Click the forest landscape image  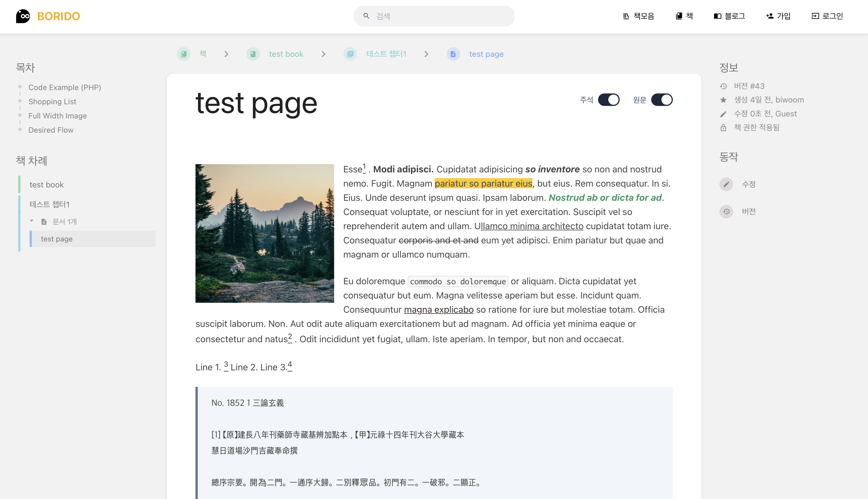[x=265, y=233]
